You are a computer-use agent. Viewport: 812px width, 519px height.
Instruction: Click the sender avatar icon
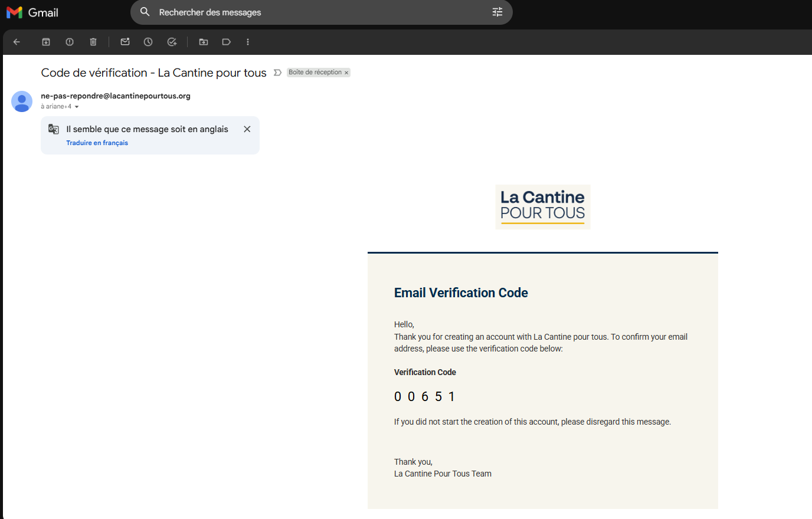point(22,101)
